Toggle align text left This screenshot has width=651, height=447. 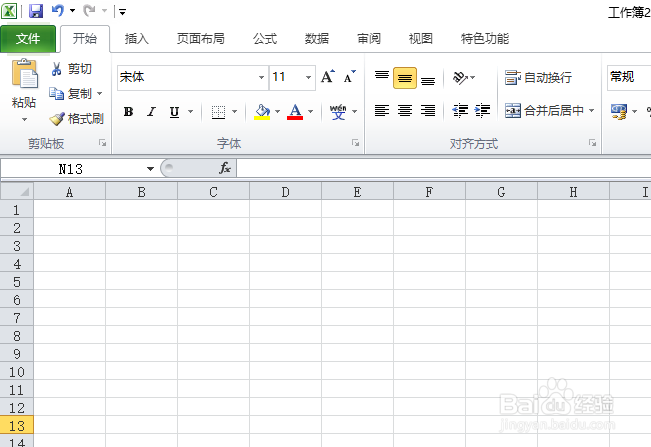coord(382,111)
